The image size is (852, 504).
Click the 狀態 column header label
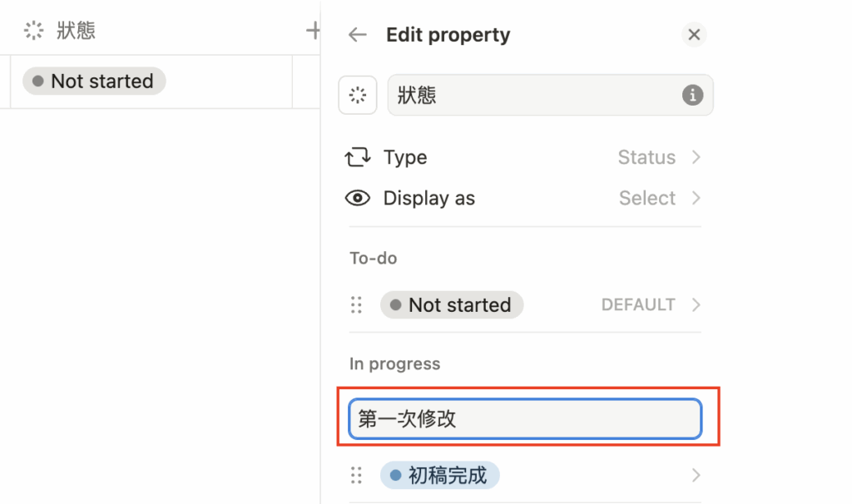coord(76,32)
